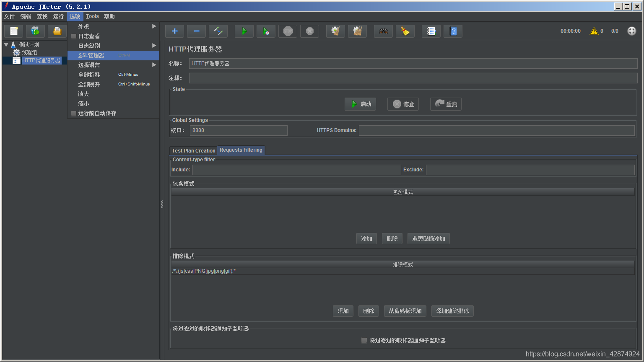The width and height of the screenshot is (644, 362).
Task: Expand the 日志级别 submenu
Action: pos(113,46)
